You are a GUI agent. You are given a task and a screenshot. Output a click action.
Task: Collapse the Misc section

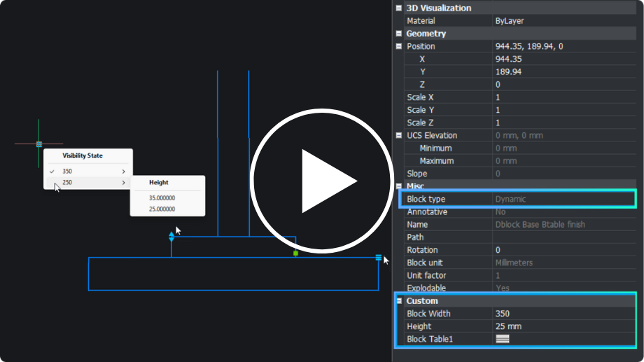pos(399,186)
